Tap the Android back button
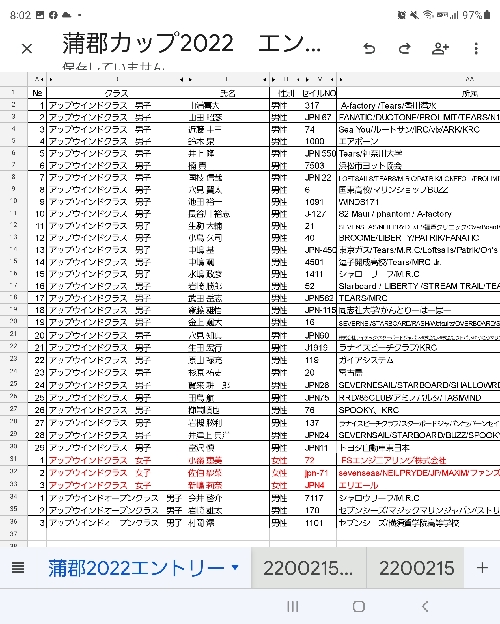The height and width of the screenshot is (624, 500). pos(425,606)
